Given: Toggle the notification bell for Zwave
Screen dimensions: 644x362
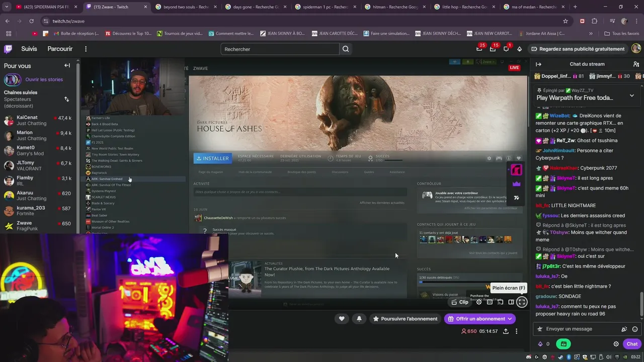Looking at the screenshot, I should [359, 319].
